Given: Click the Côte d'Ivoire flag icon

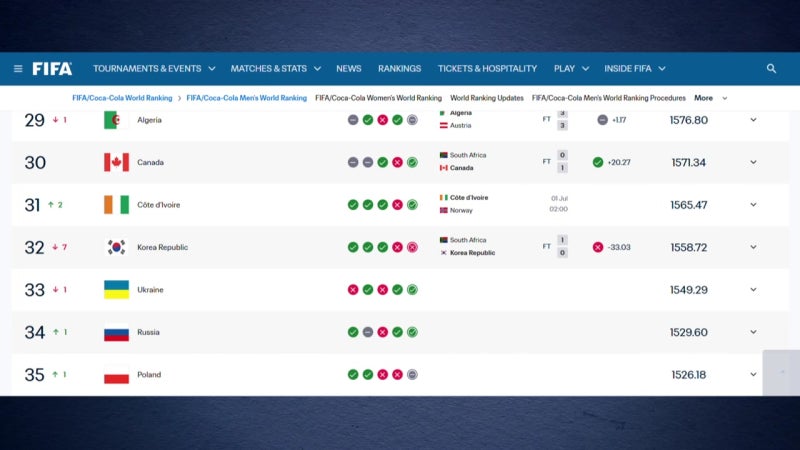Looking at the screenshot, I should pyautogui.click(x=116, y=205).
